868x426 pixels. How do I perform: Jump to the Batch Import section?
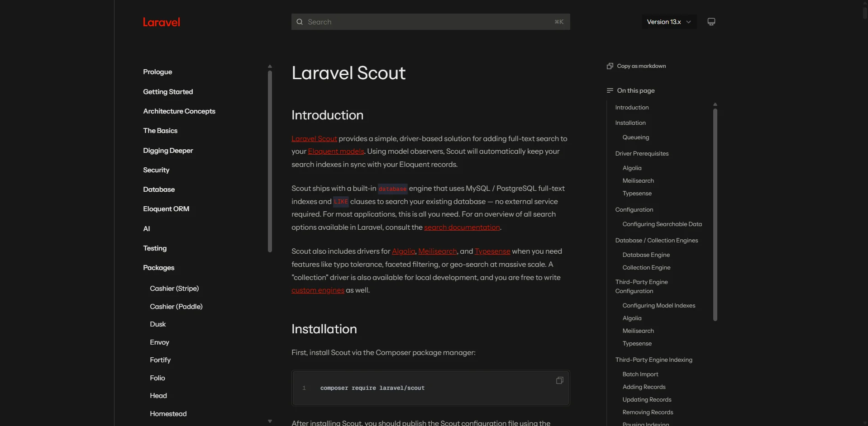point(640,374)
